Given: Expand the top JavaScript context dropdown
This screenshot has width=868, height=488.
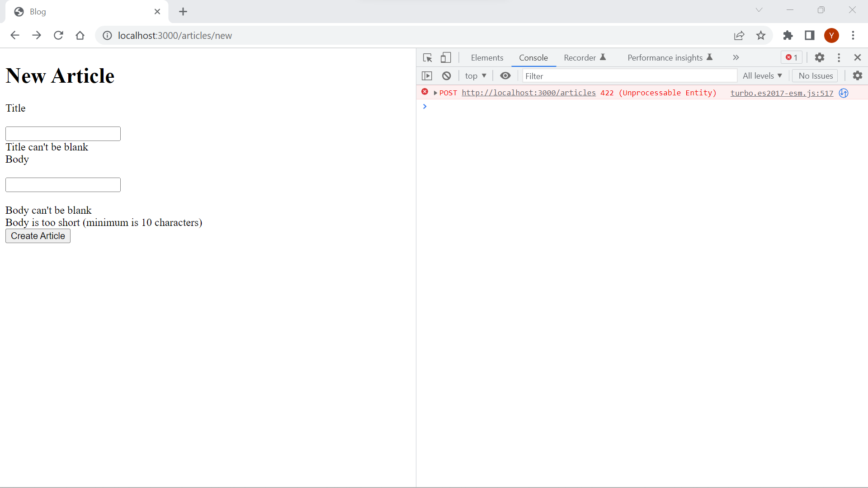Looking at the screenshot, I should click(476, 76).
